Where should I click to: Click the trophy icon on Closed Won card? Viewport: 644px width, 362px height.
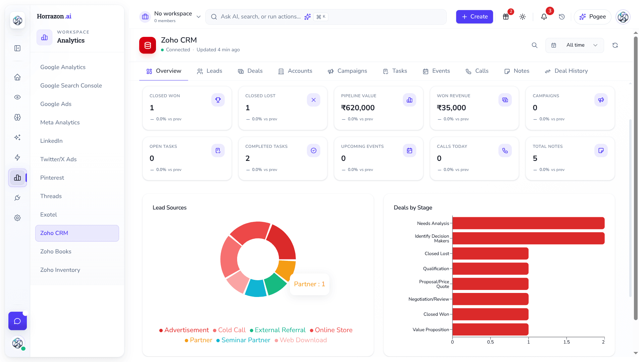pyautogui.click(x=218, y=100)
